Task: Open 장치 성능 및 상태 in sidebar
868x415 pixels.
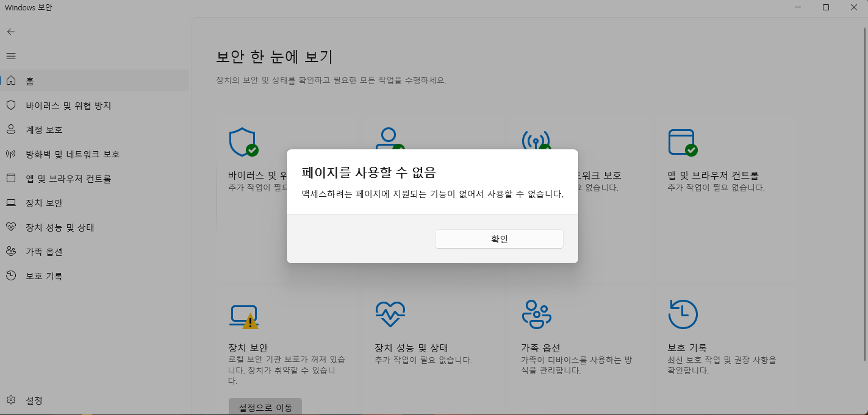Action: (96, 227)
